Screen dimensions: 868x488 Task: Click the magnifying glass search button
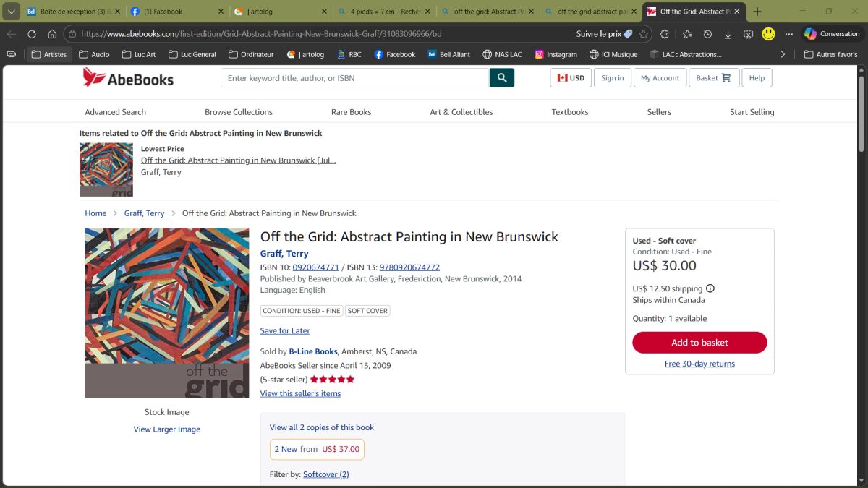click(501, 78)
